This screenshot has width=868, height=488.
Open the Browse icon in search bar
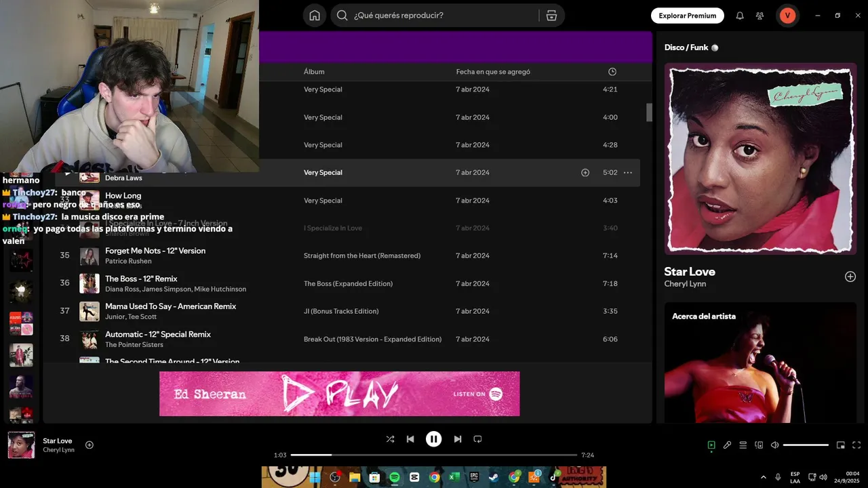pos(551,16)
